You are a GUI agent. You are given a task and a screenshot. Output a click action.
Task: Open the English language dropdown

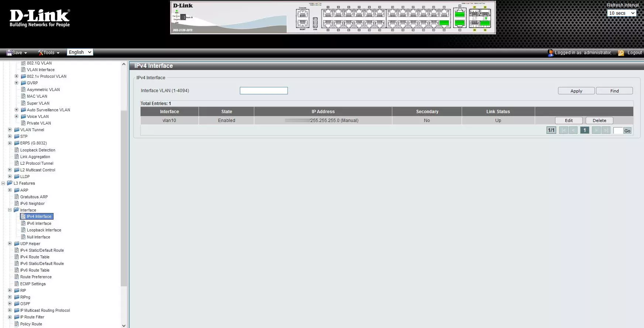80,52
